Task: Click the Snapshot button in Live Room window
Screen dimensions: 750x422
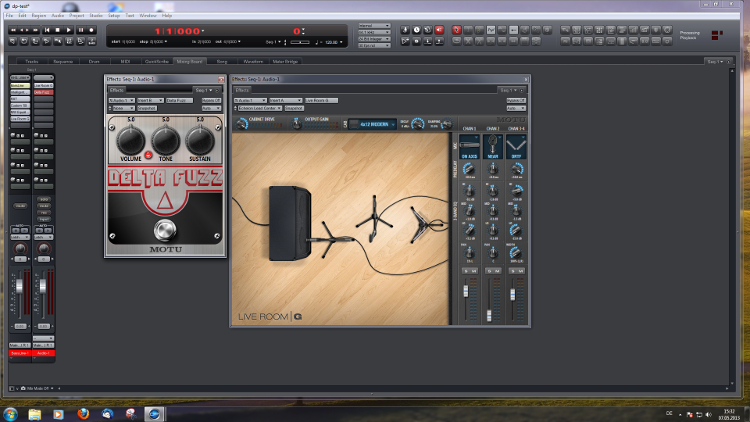Action: 294,108
